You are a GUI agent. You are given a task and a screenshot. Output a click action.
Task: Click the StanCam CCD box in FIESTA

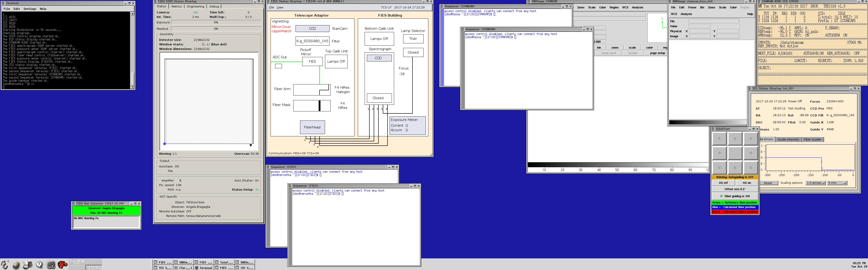312,29
